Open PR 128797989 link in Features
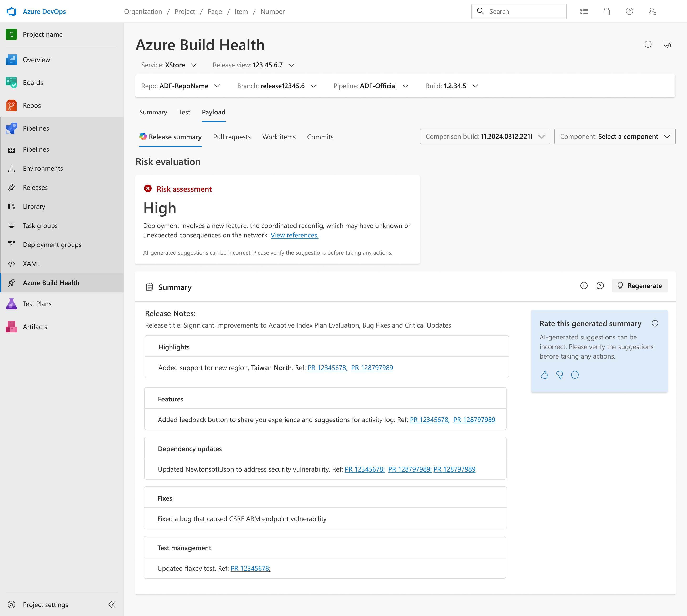687x616 pixels. (474, 420)
